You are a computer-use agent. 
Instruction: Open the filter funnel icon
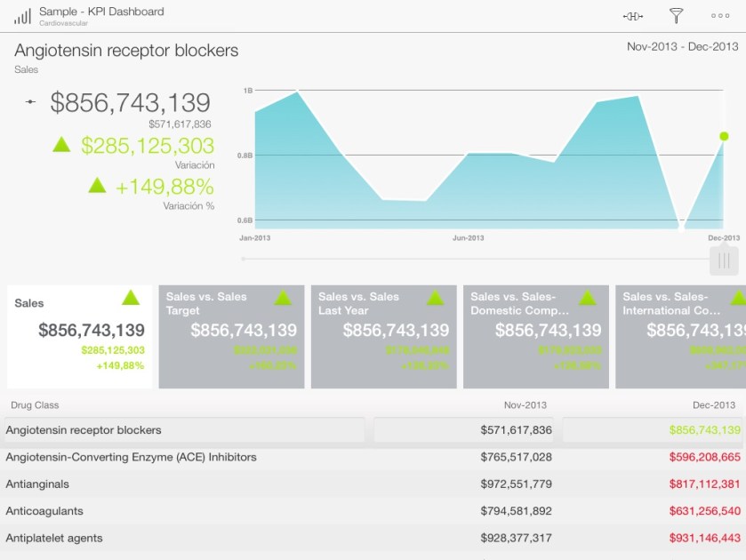tap(676, 16)
